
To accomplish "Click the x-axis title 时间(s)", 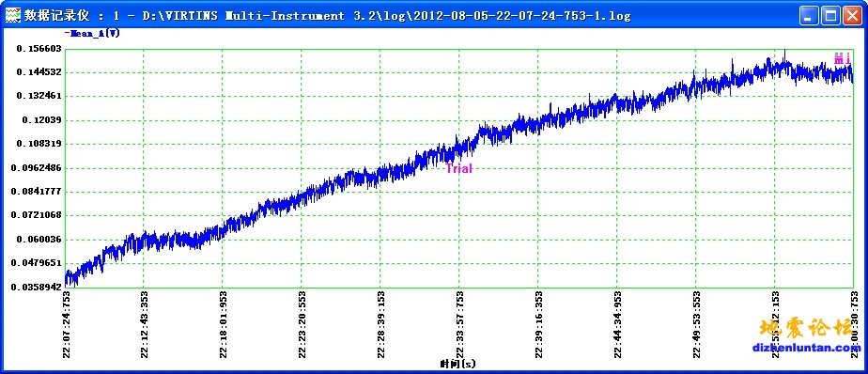I will coord(458,364).
